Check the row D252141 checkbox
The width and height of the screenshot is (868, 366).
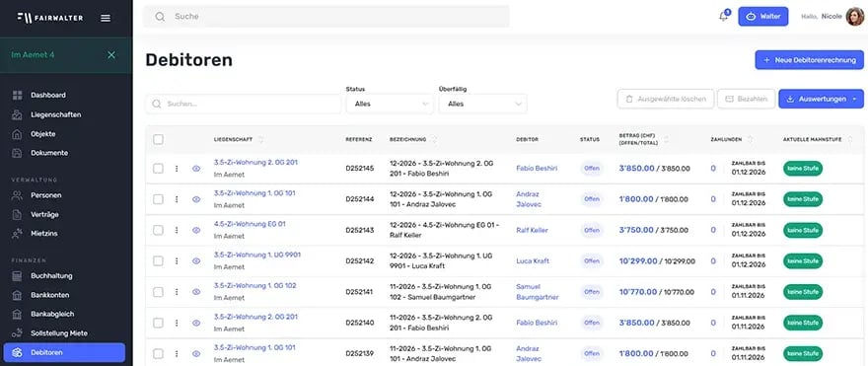point(159,292)
